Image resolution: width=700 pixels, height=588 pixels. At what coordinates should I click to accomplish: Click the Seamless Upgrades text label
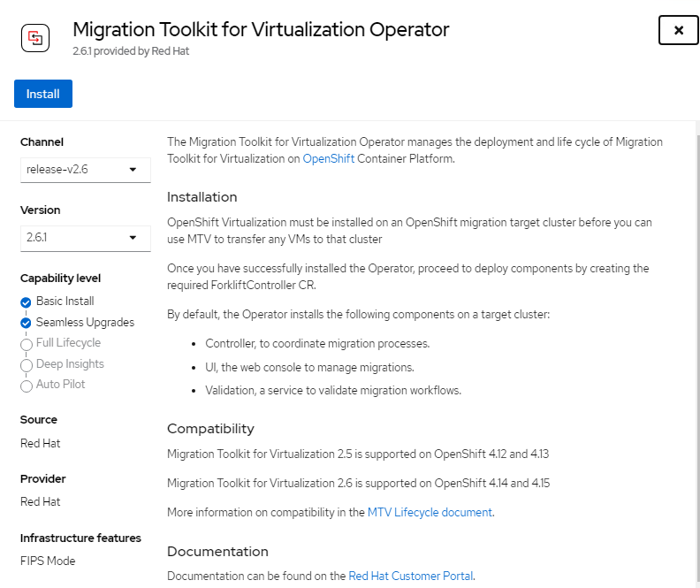[85, 323]
